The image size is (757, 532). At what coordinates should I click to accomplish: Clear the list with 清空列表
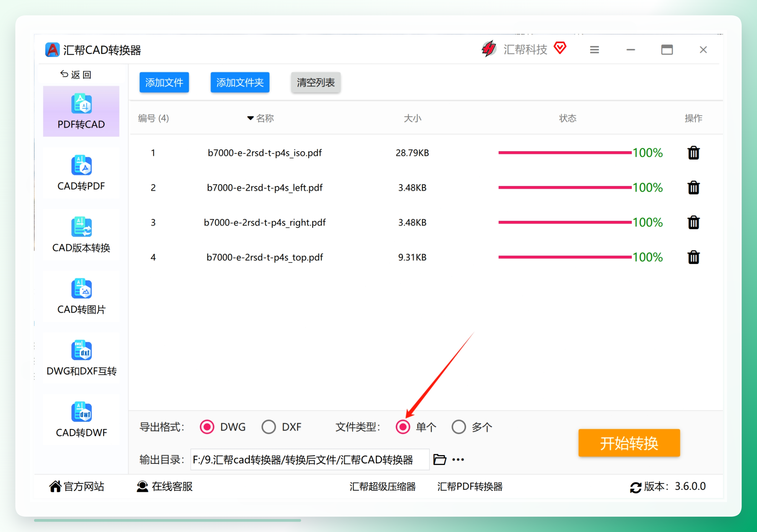tap(316, 82)
